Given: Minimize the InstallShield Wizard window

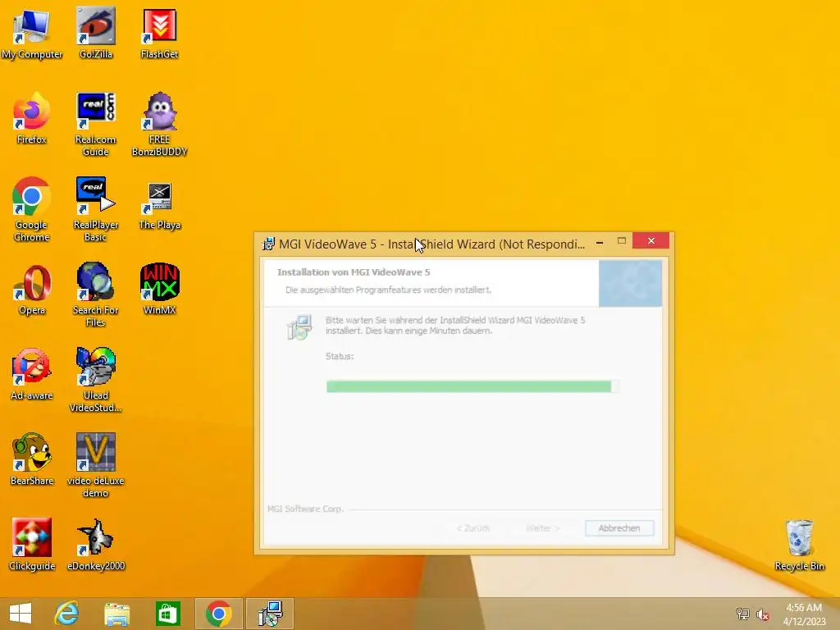Looking at the screenshot, I should point(600,242).
